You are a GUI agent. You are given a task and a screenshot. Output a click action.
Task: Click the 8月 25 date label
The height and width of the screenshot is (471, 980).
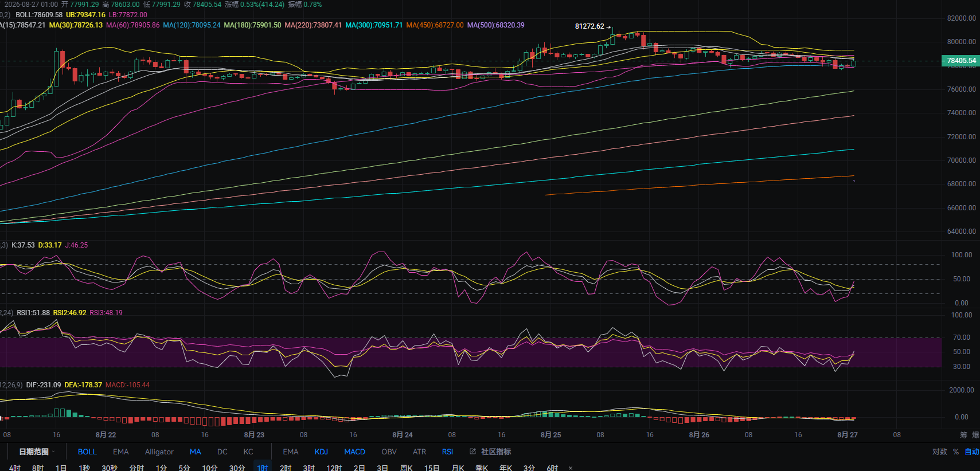tap(550, 435)
